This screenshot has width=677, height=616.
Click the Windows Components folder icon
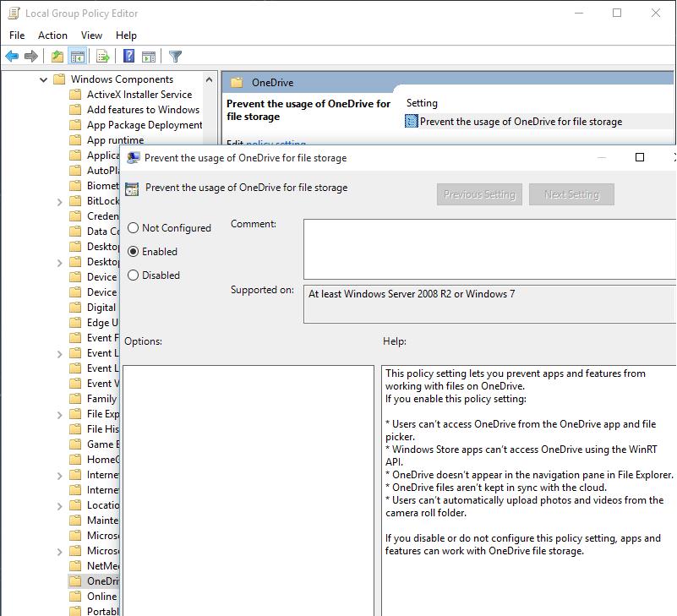[x=58, y=79]
